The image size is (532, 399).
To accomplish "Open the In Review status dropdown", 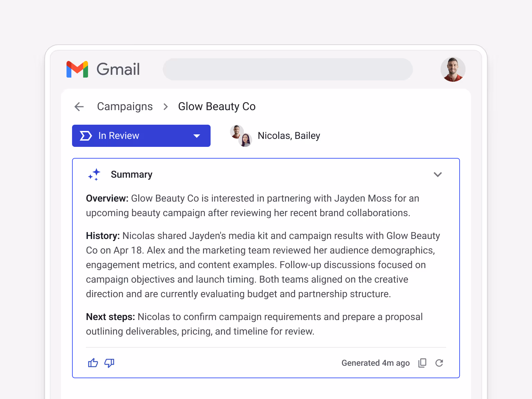I will (x=141, y=136).
